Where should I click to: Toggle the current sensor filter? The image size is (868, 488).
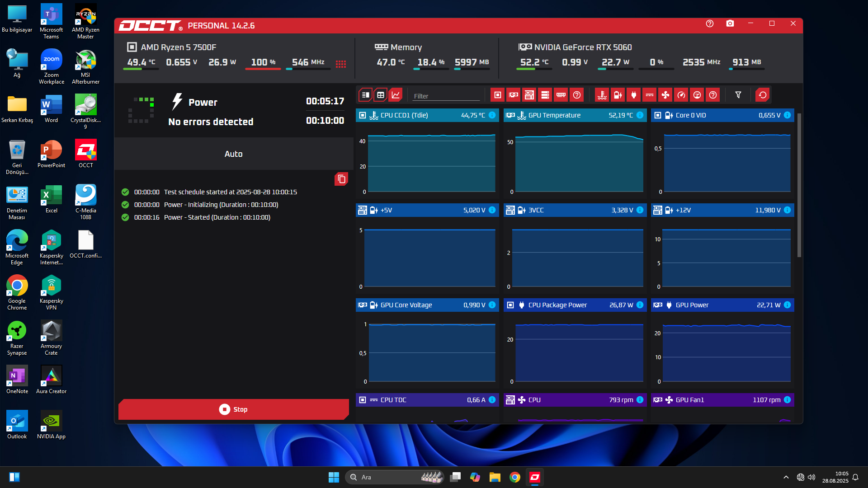(x=649, y=95)
